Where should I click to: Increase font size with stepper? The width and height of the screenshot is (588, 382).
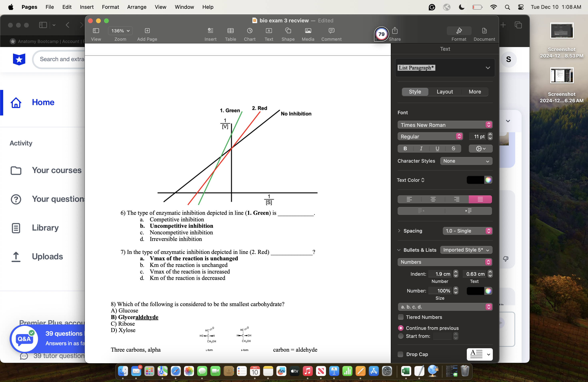490,134
